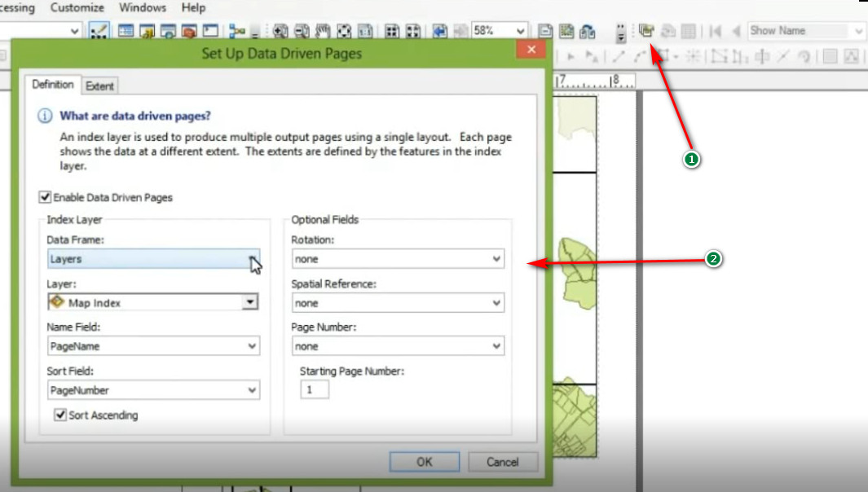
Task: Uncheck Enable Data Driven Pages
Action: 44,197
